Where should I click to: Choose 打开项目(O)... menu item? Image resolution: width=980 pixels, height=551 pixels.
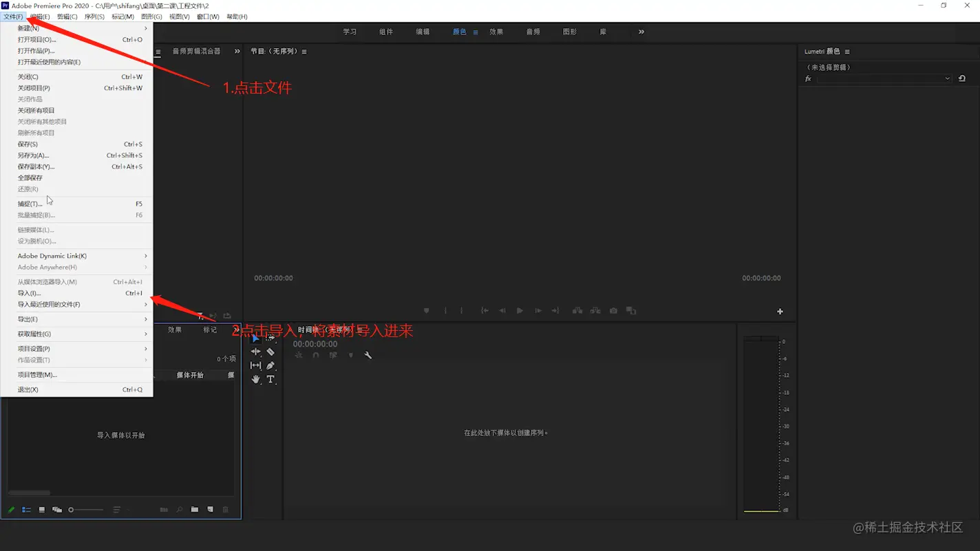(77, 39)
